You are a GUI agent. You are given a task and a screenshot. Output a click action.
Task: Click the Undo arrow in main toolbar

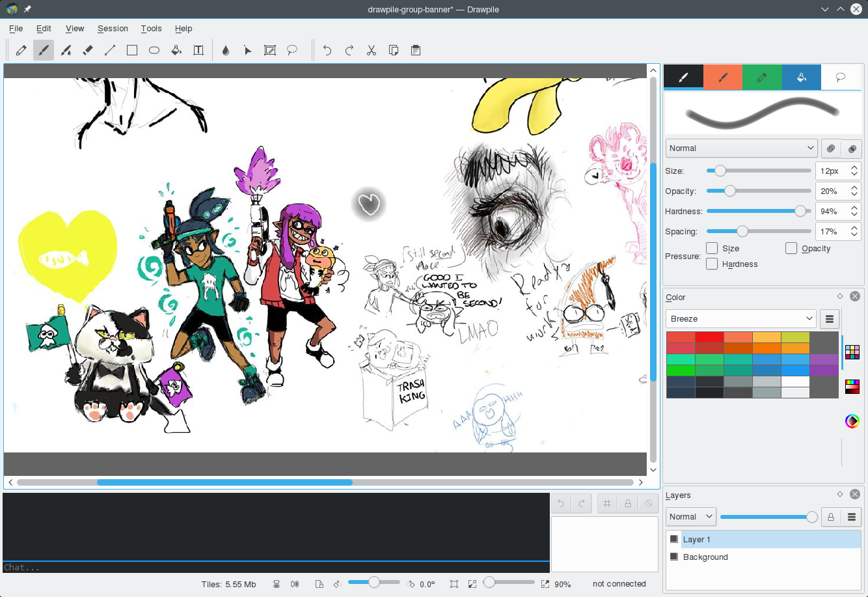(327, 50)
